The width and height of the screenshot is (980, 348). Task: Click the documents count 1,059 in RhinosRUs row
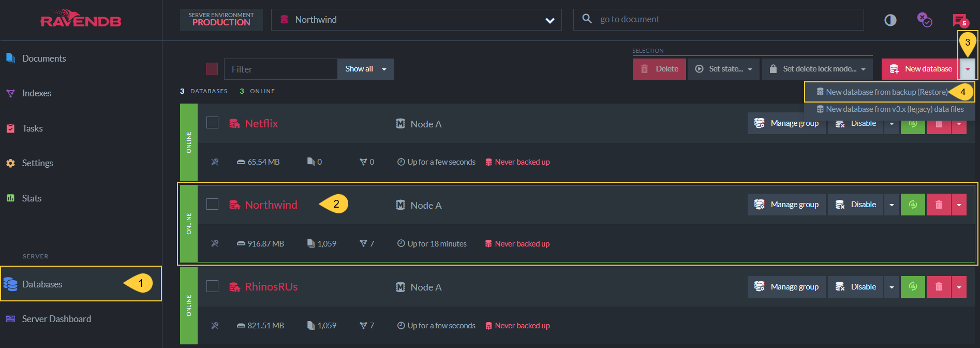click(x=322, y=325)
